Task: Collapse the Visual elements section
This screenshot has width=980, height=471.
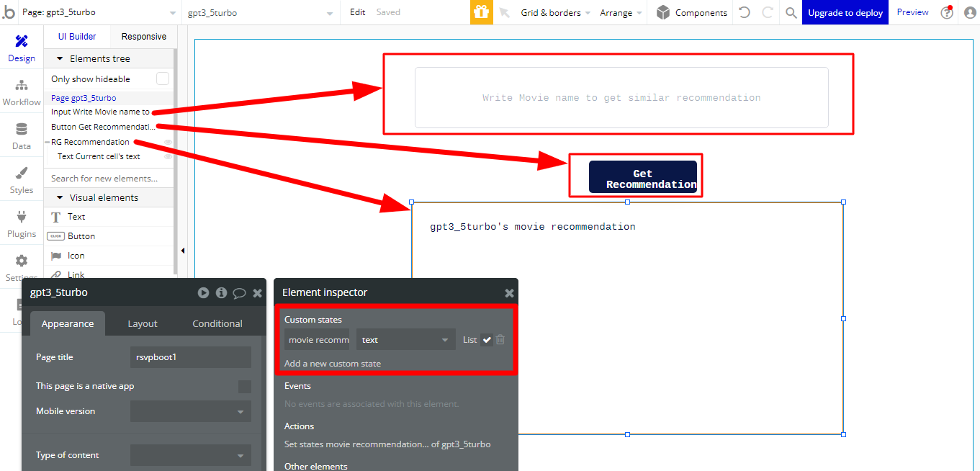Action: pyautogui.click(x=60, y=197)
